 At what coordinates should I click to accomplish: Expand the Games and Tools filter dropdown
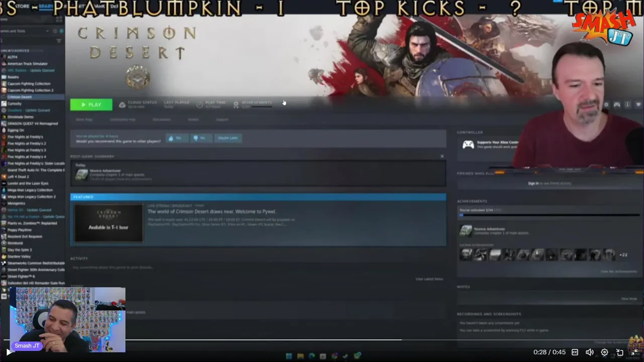coord(48,31)
